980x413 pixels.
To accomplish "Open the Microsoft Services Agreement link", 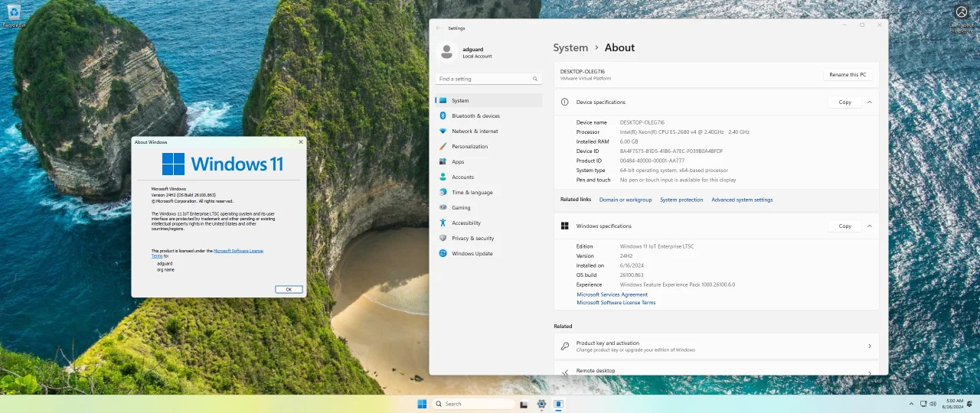I will pos(612,294).
